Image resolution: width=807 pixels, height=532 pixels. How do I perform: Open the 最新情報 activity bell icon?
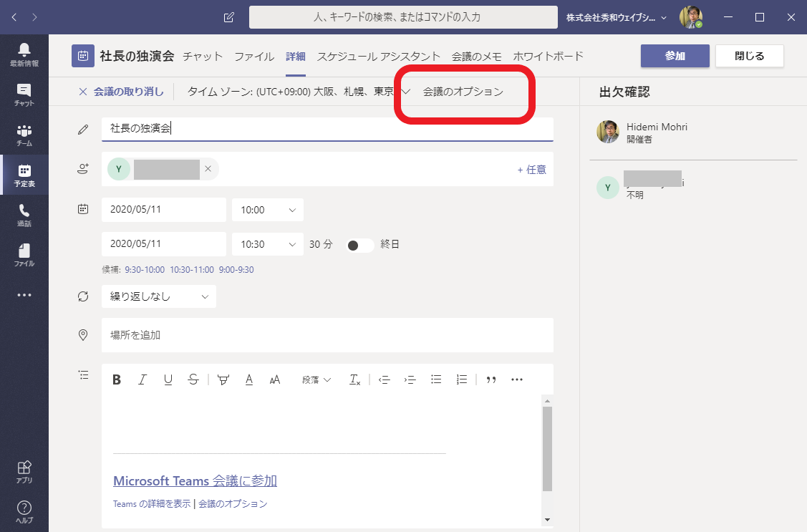pyautogui.click(x=24, y=54)
